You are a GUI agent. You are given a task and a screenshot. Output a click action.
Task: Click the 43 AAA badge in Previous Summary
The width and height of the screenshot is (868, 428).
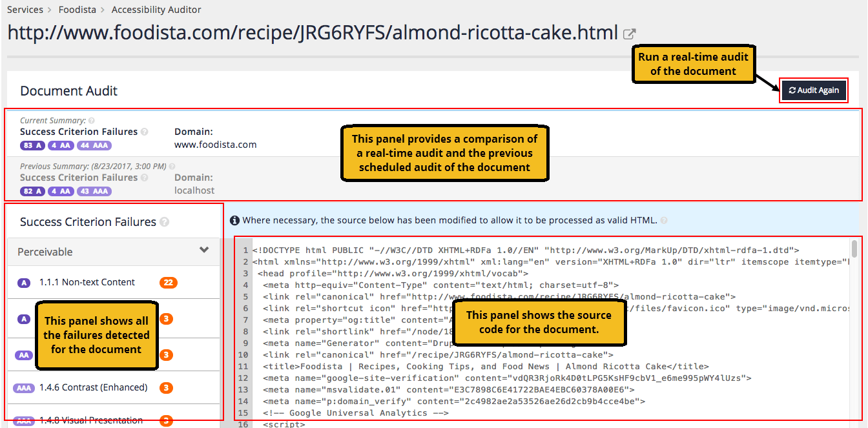point(94,191)
